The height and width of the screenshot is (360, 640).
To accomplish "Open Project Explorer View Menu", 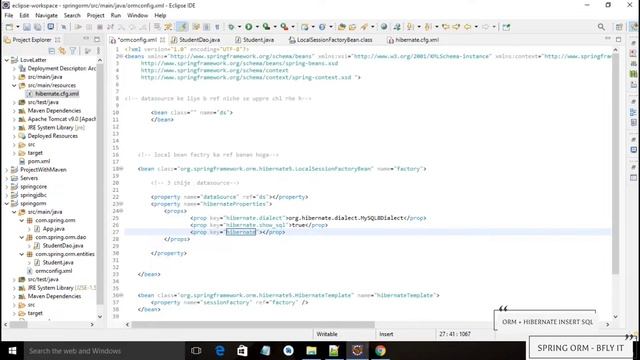I will pyautogui.click(x=98, y=51).
